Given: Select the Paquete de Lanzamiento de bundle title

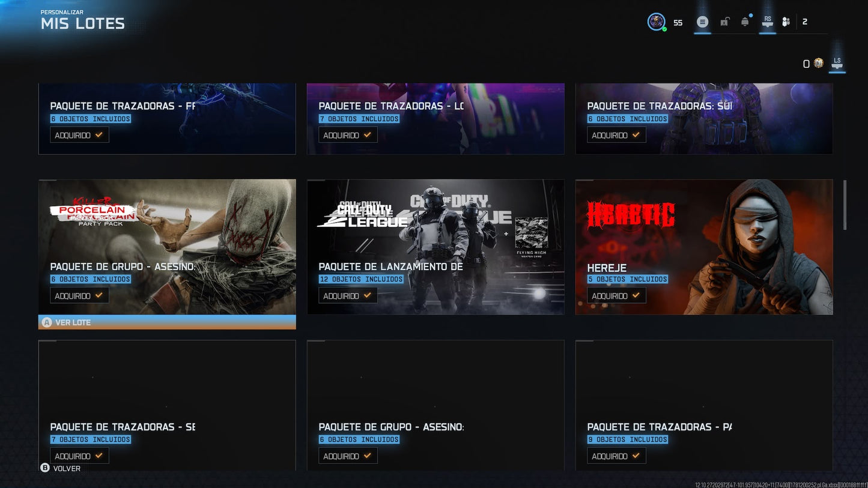Looking at the screenshot, I should [390, 267].
